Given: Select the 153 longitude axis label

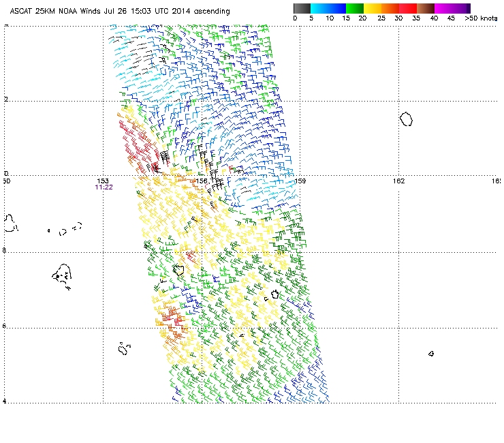Looking at the screenshot, I should pyautogui.click(x=104, y=180).
